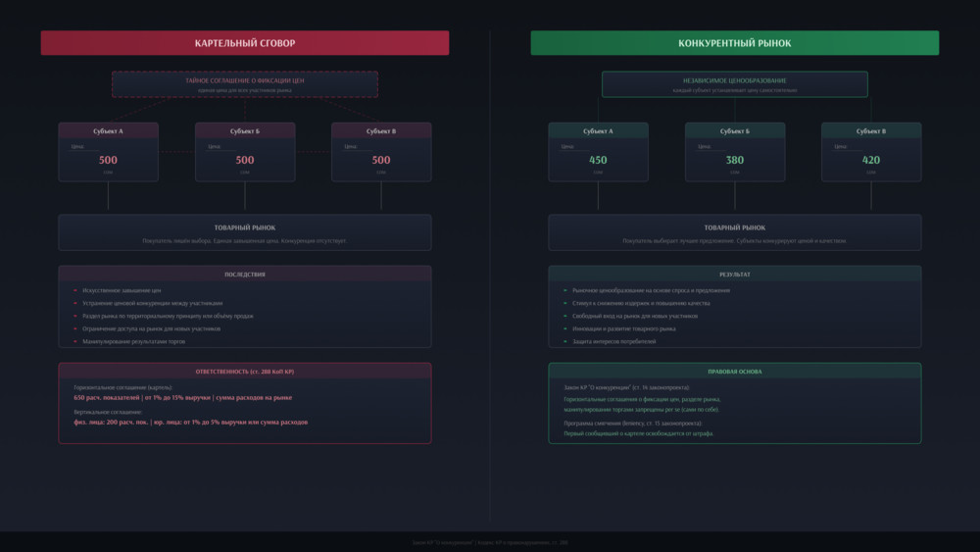The width and height of the screenshot is (980, 552).
Task: Click the ПОСЛЕДСТВИЯ panel header
Action: coord(245,275)
